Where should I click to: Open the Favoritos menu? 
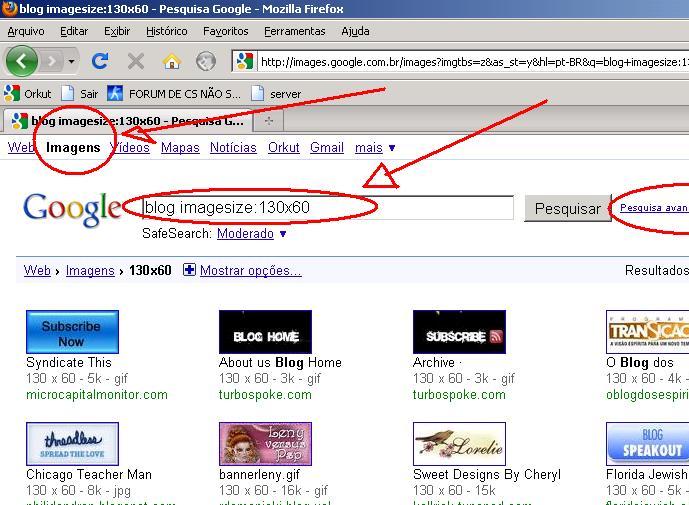click(x=225, y=31)
